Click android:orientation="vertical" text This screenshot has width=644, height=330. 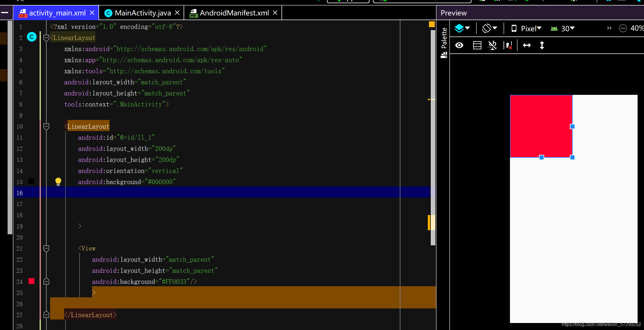click(130, 171)
